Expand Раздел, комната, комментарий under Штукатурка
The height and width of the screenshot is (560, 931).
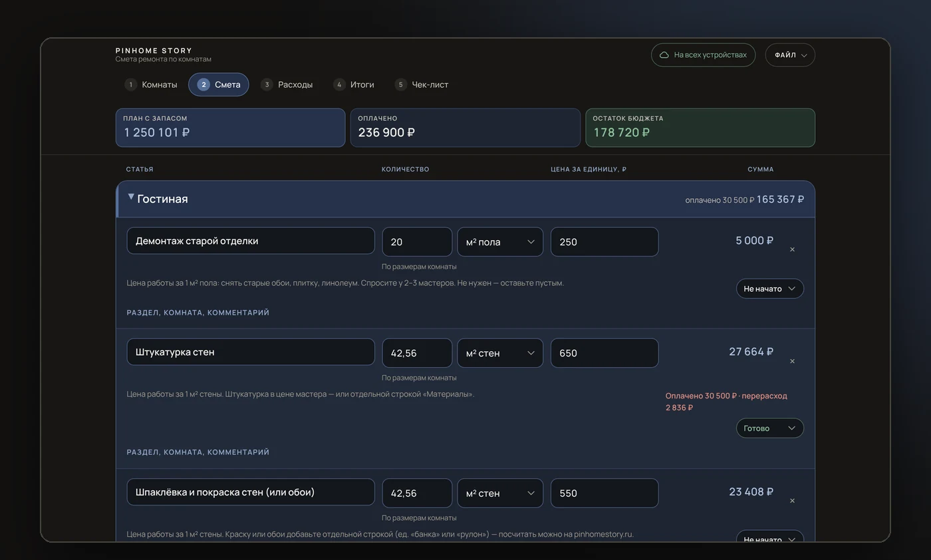(198, 452)
